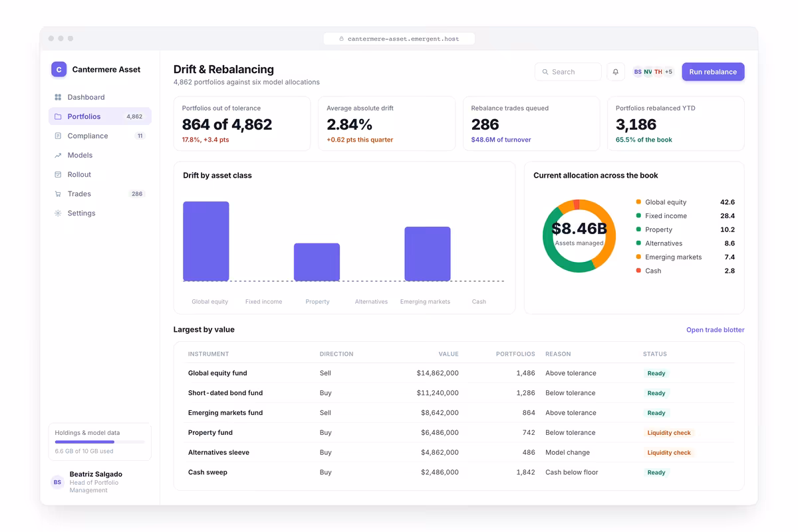The height and width of the screenshot is (532, 798).
Task: Click the Global equity orange legend dot
Action: (x=638, y=201)
